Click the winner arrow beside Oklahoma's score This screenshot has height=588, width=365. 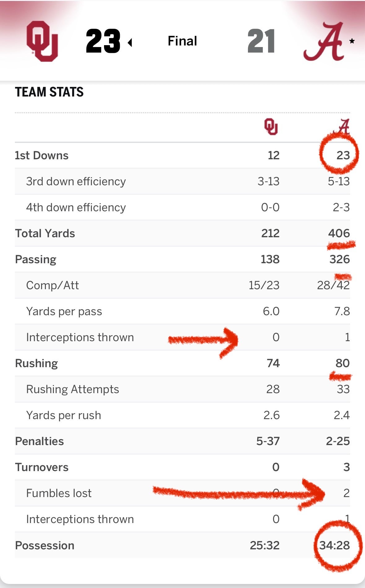point(130,42)
